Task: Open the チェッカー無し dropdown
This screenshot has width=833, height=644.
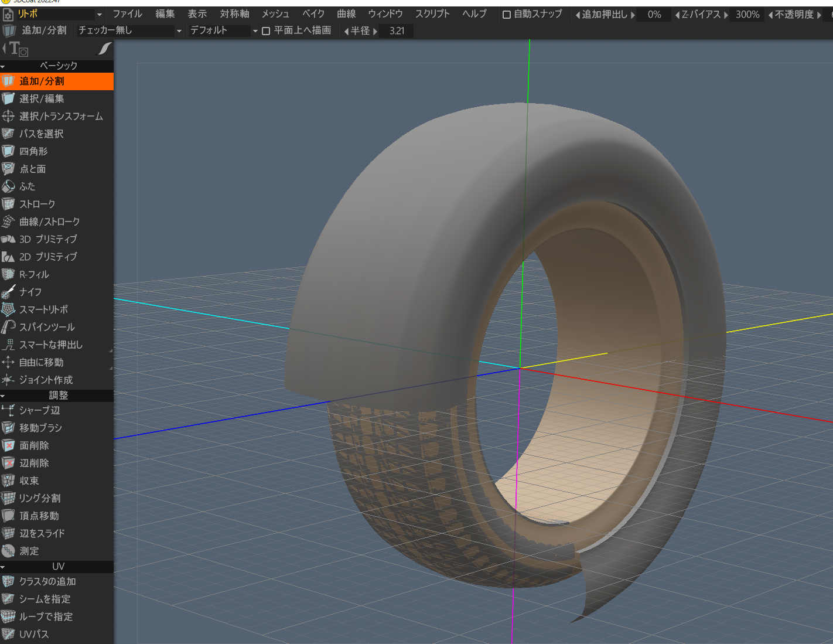Action: coord(130,30)
